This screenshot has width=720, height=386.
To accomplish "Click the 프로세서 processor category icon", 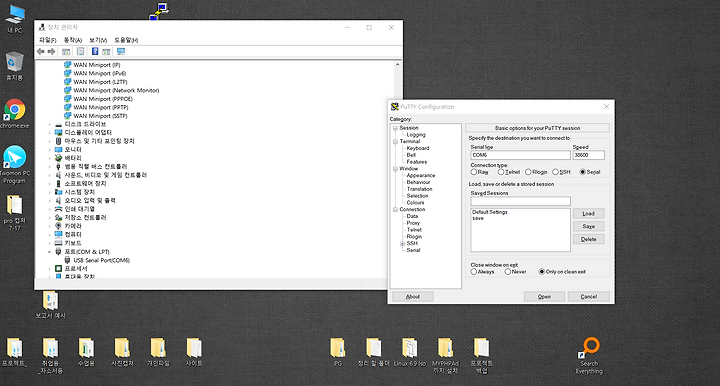I will click(x=58, y=269).
